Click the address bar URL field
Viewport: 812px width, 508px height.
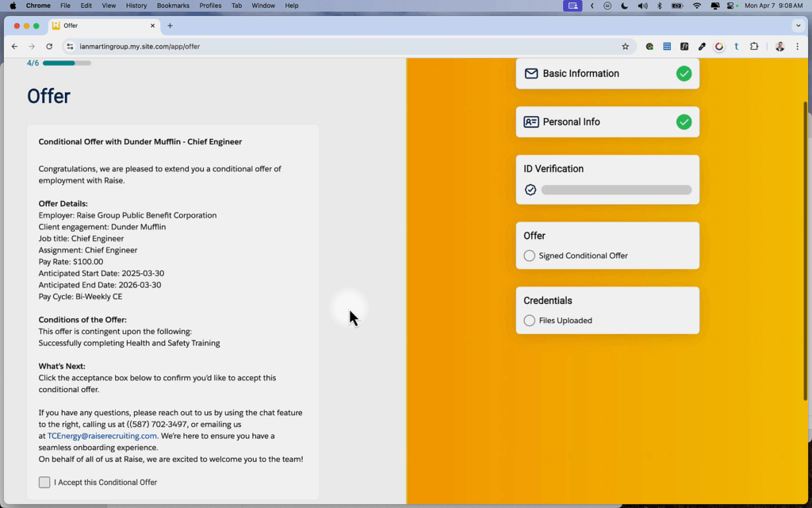[317, 47]
